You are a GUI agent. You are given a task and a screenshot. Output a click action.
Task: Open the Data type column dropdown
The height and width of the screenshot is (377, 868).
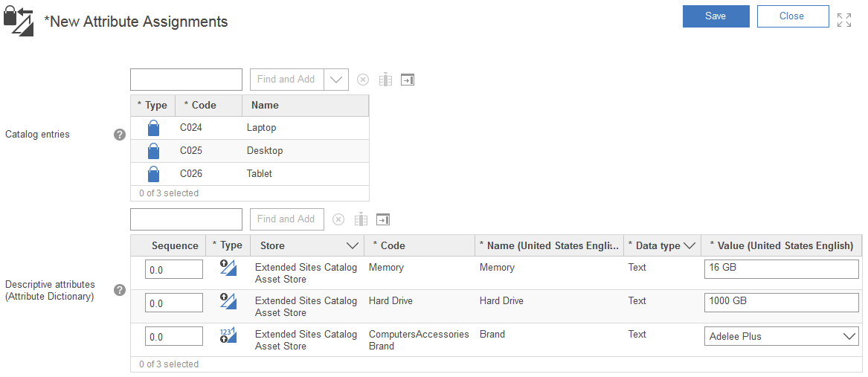(689, 245)
